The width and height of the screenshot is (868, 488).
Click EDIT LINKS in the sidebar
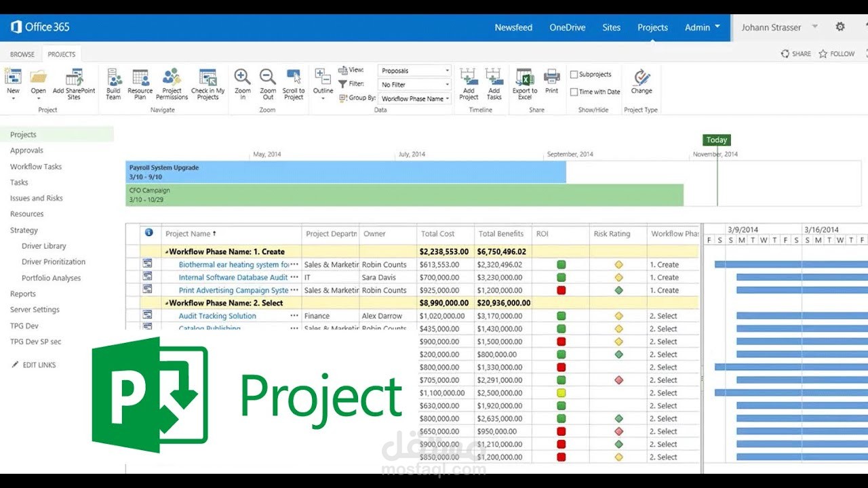pyautogui.click(x=34, y=365)
